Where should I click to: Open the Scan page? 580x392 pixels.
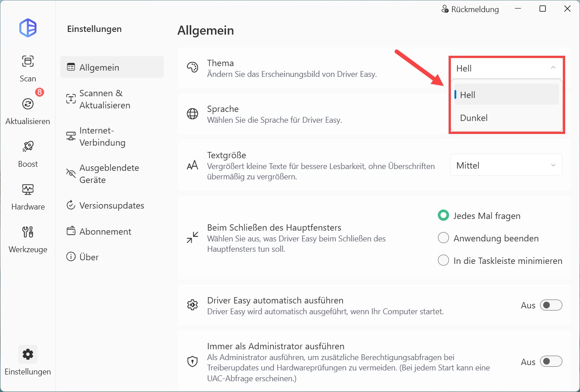tap(28, 68)
